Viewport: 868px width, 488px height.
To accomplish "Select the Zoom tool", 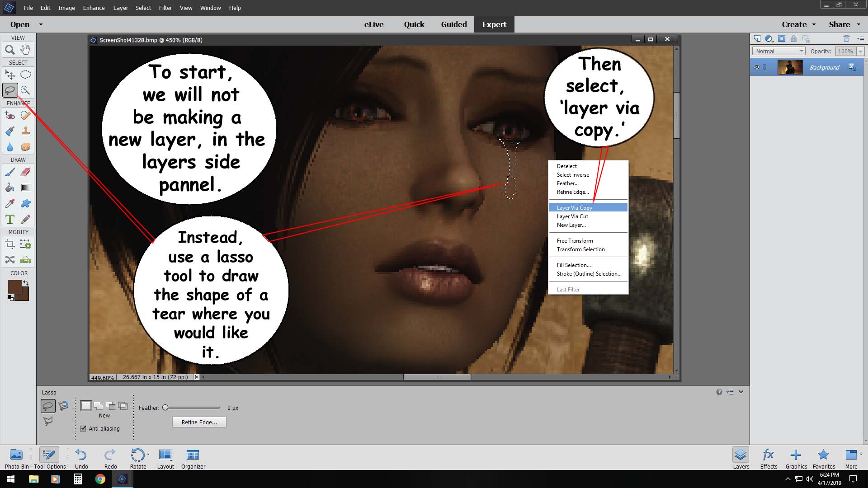I will 10,50.
